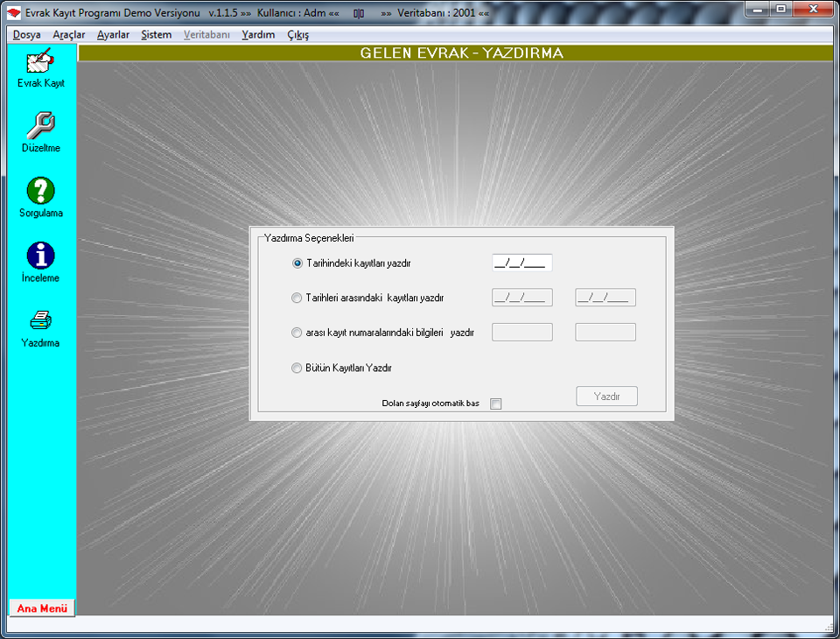Enable 'Dolan sayfayı otomatik bas' checkbox
840x639 pixels.
[x=496, y=404]
